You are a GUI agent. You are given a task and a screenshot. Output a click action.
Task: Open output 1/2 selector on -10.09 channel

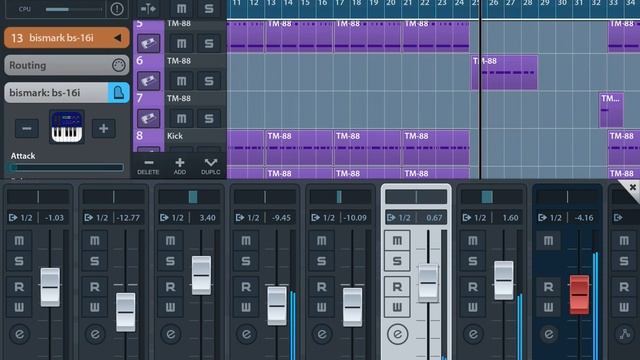324,218
